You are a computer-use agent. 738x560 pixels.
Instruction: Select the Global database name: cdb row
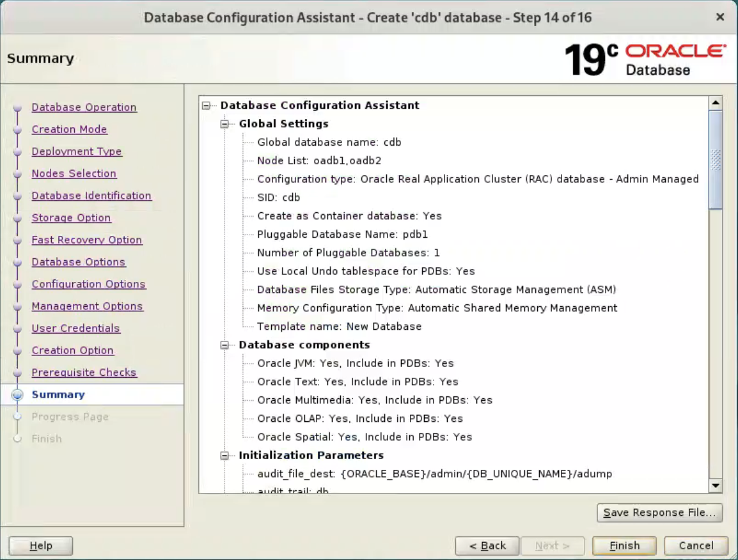point(329,142)
